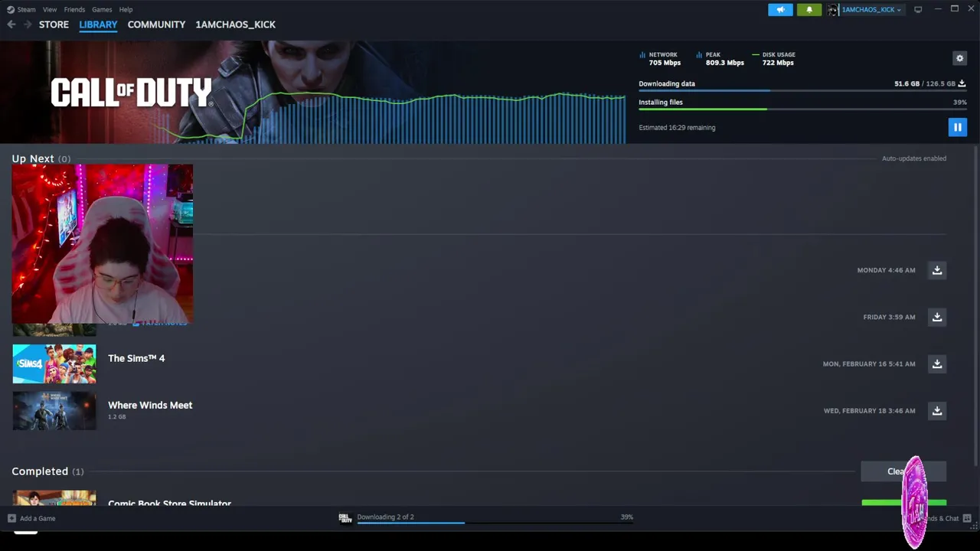Open The Sims™ 4 title

(x=136, y=358)
